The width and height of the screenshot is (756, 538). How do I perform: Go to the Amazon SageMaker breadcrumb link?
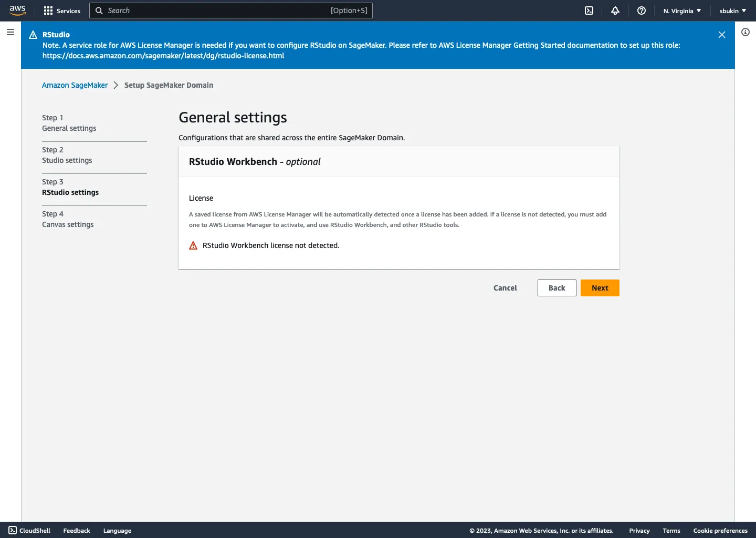(75, 85)
